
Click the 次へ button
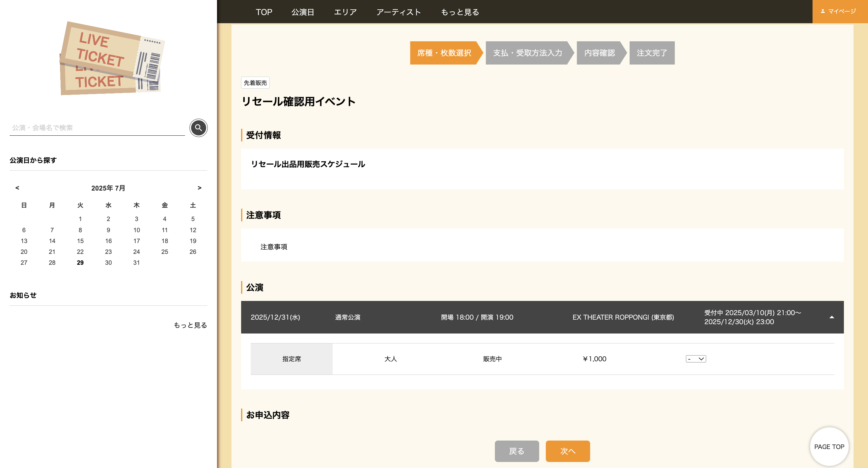pos(568,451)
